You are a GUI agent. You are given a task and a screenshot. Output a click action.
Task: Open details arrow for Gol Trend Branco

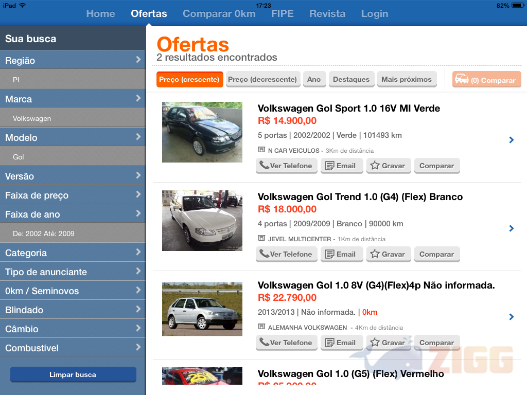coord(512,228)
